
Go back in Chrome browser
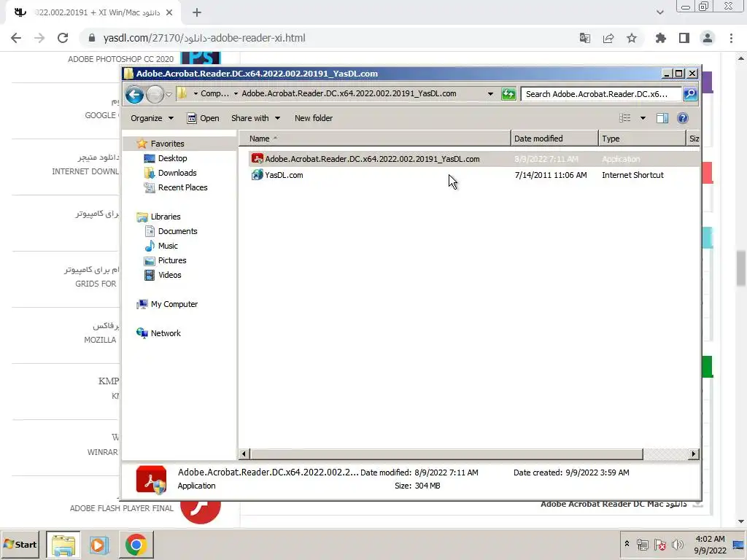(x=16, y=38)
